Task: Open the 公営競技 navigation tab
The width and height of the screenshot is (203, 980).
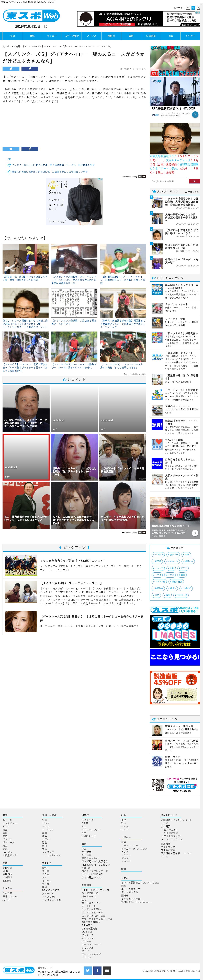Action: [x=151, y=36]
